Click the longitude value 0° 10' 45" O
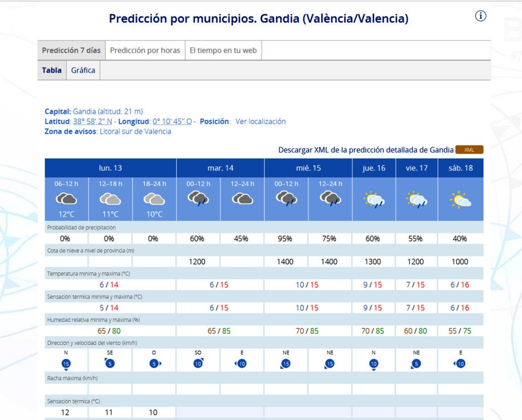The image size is (522, 420). (x=172, y=122)
